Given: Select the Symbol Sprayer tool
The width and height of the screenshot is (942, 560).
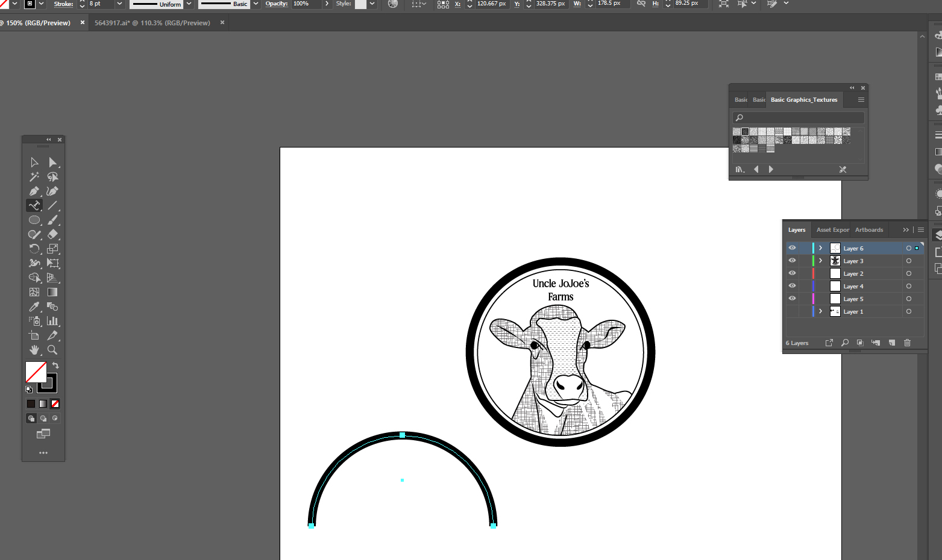Looking at the screenshot, I should click(34, 321).
